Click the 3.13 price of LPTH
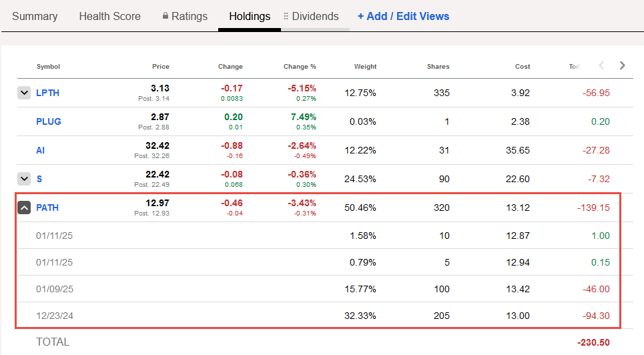Screen dimensions: 644x355 pyautogui.click(x=160, y=88)
